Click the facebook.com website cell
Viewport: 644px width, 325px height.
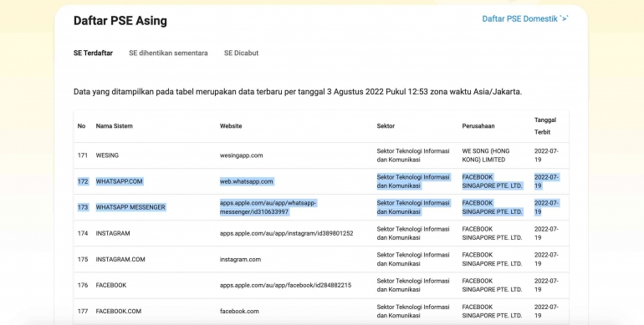click(239, 312)
